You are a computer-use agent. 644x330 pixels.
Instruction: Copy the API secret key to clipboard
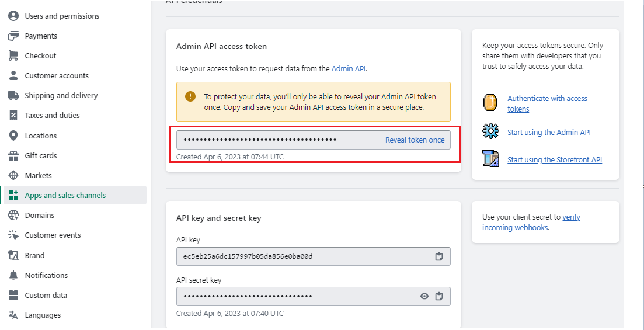tap(439, 296)
